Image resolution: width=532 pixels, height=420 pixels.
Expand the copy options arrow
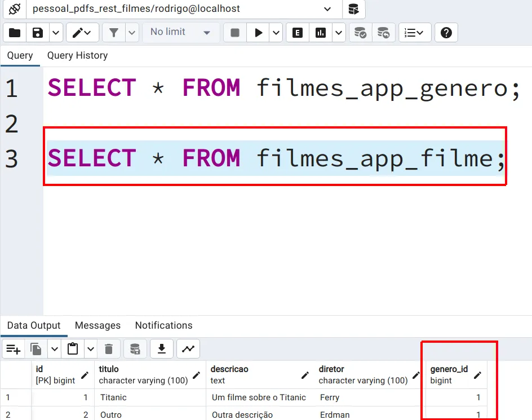pyautogui.click(x=55, y=349)
